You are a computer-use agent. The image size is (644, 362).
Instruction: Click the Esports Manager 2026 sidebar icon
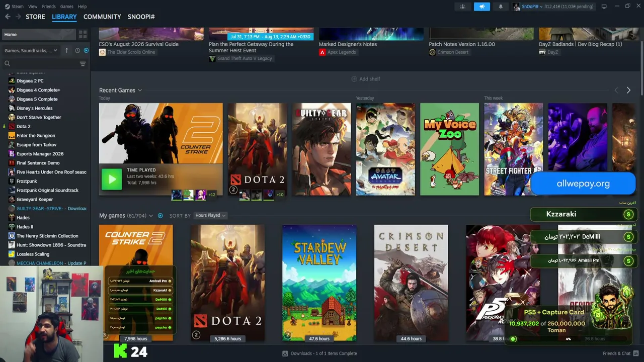tap(12, 154)
